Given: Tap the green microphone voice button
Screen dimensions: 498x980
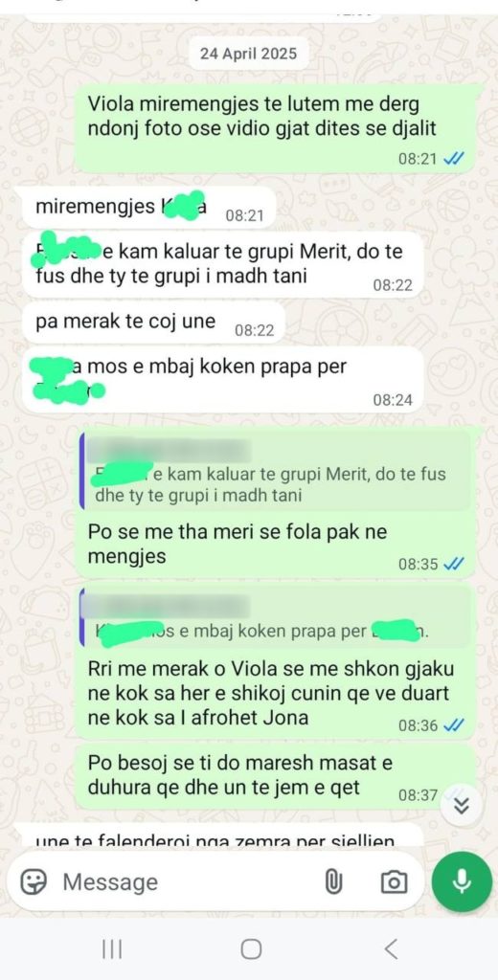Looking at the screenshot, I should point(462,881).
